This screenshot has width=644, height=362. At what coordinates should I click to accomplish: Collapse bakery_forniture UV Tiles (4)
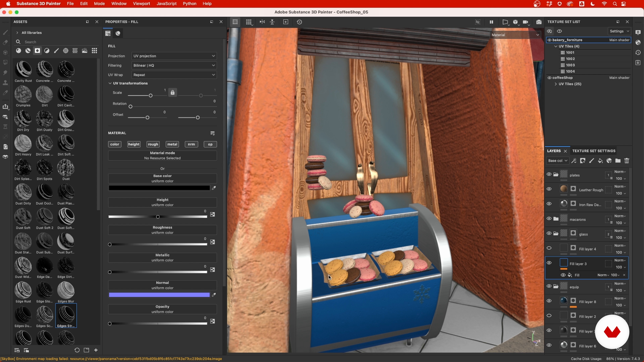pos(556,46)
